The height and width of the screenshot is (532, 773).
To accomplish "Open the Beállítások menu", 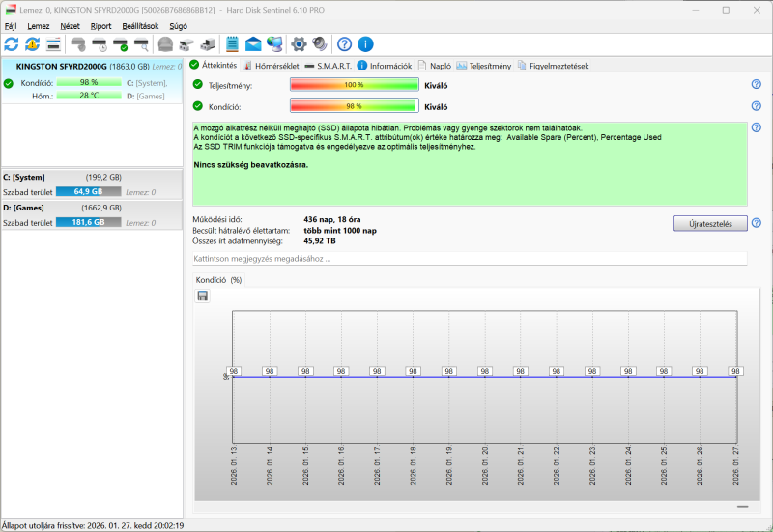I will coord(140,26).
